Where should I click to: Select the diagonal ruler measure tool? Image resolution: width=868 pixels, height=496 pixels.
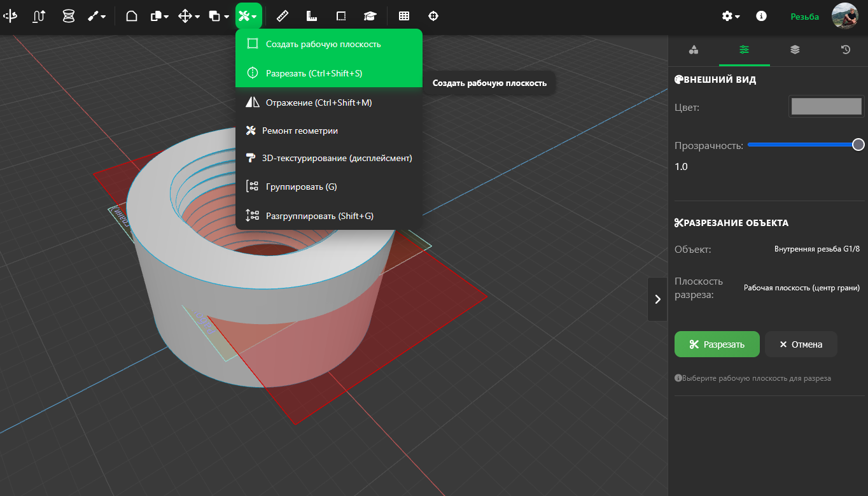(283, 17)
